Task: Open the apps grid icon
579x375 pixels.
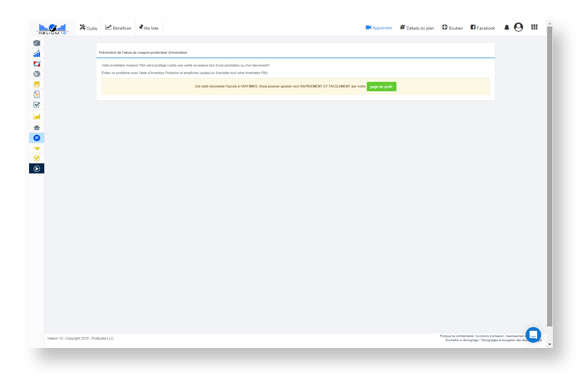Action: (534, 27)
